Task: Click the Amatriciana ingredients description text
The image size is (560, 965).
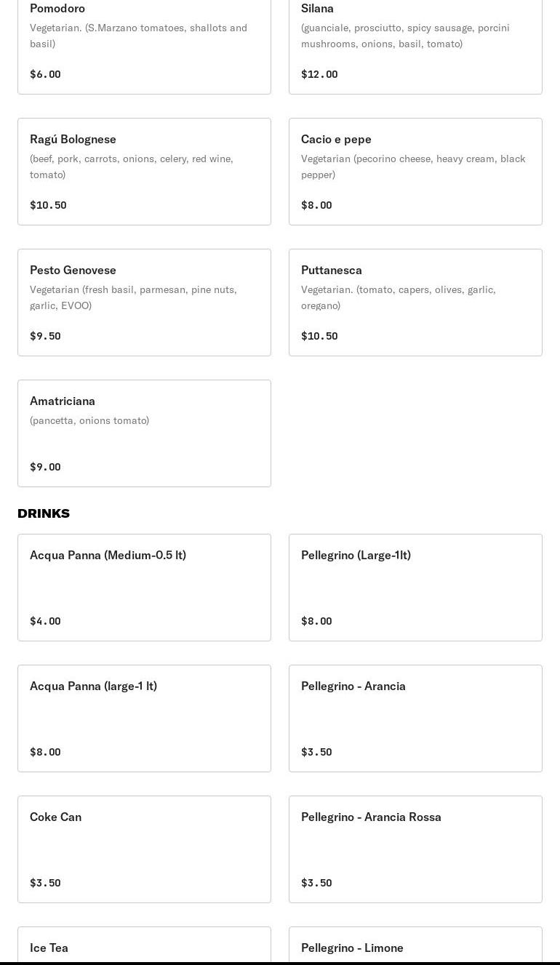Action: 89,420
